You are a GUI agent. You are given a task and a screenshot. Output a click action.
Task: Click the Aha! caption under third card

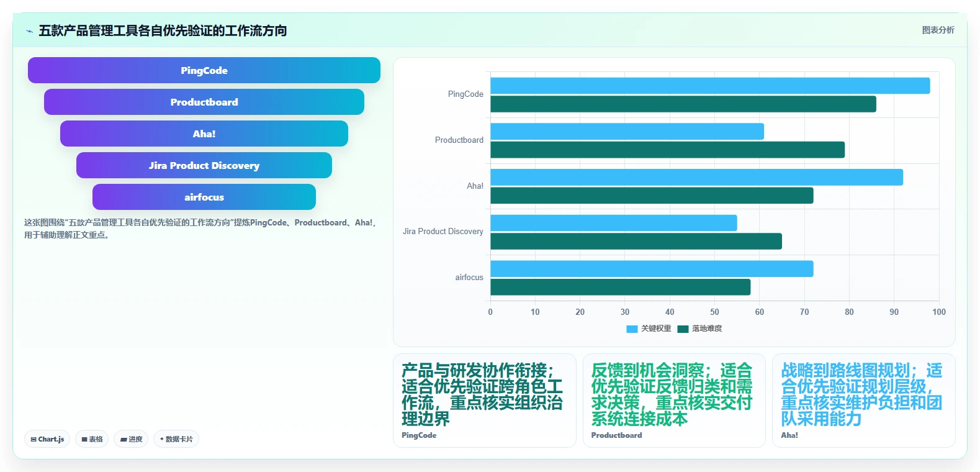789,435
